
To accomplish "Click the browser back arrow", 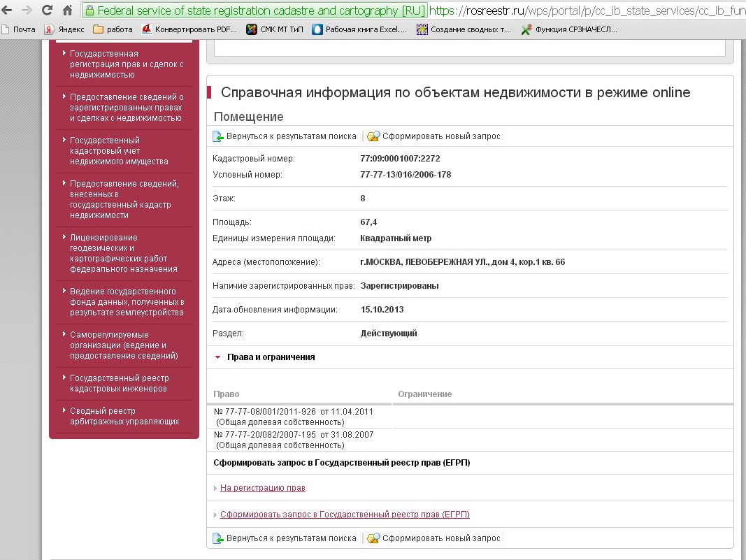I will pyautogui.click(x=8, y=10).
